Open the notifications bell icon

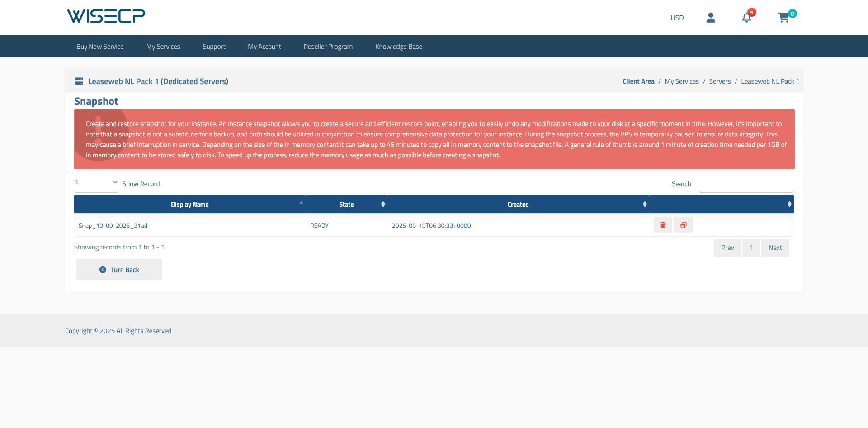(746, 18)
